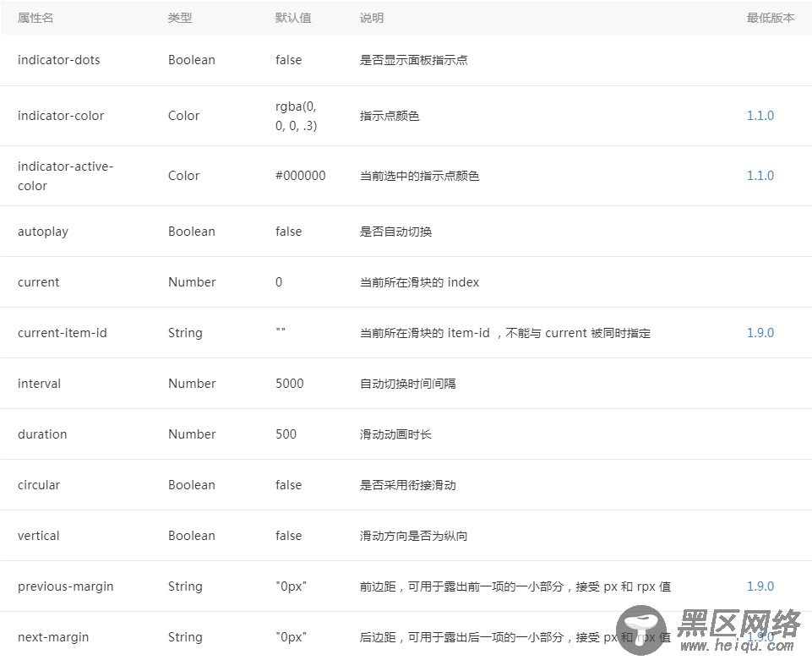Select default value #000000

point(300,176)
